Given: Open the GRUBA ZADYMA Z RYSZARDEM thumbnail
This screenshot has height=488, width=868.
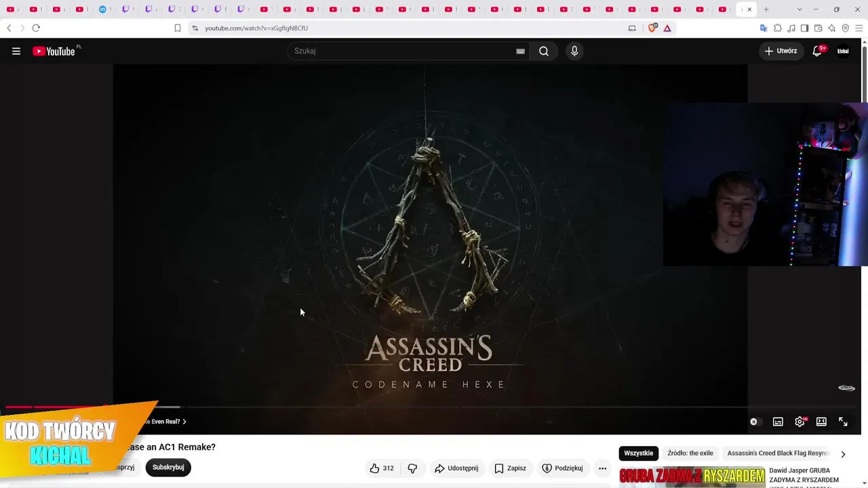Looking at the screenshot, I should pyautogui.click(x=692, y=476).
